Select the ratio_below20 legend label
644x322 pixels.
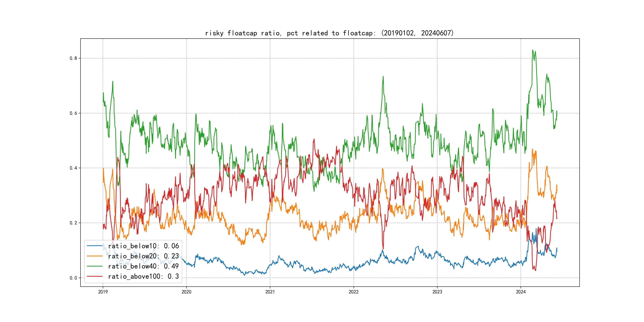pyautogui.click(x=144, y=256)
